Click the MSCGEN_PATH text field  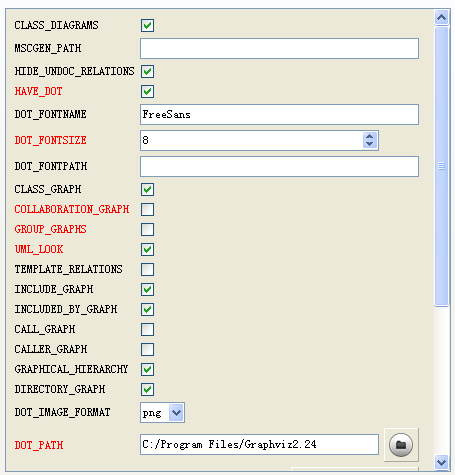pos(279,48)
